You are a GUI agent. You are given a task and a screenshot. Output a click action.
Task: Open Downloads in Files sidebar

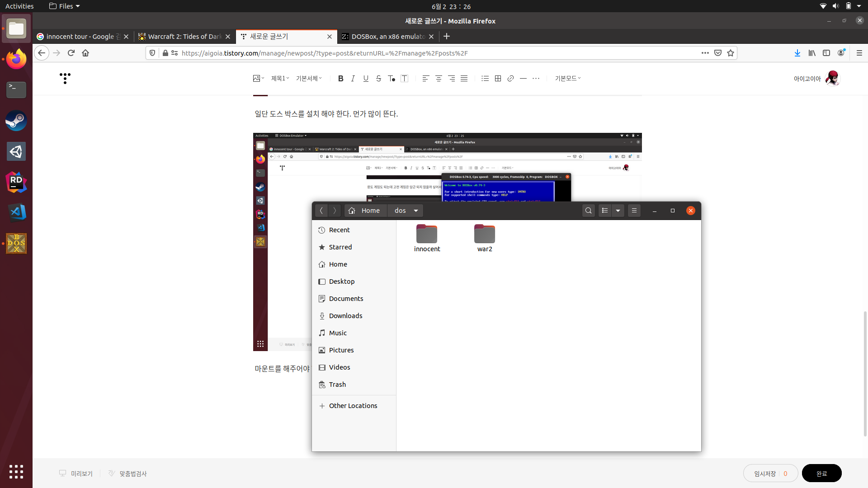(x=345, y=316)
